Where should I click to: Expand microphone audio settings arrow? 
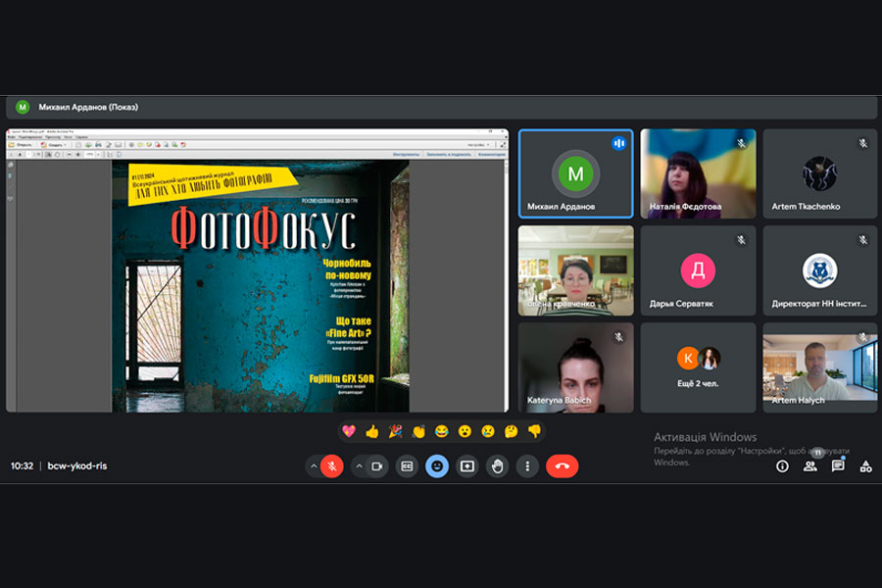coord(314,466)
